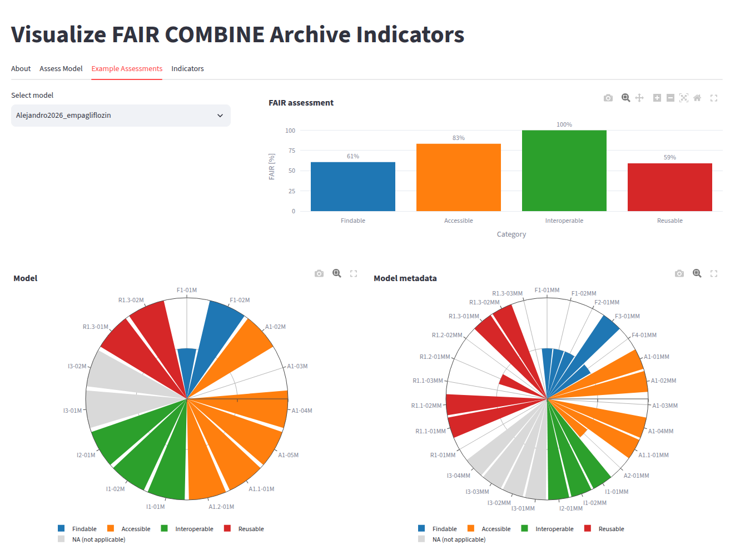Toggle NA (not applicable) in Model metadata legend

(452, 539)
